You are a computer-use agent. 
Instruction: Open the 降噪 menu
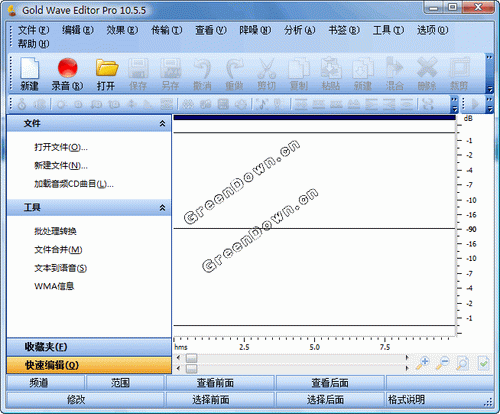click(255, 30)
